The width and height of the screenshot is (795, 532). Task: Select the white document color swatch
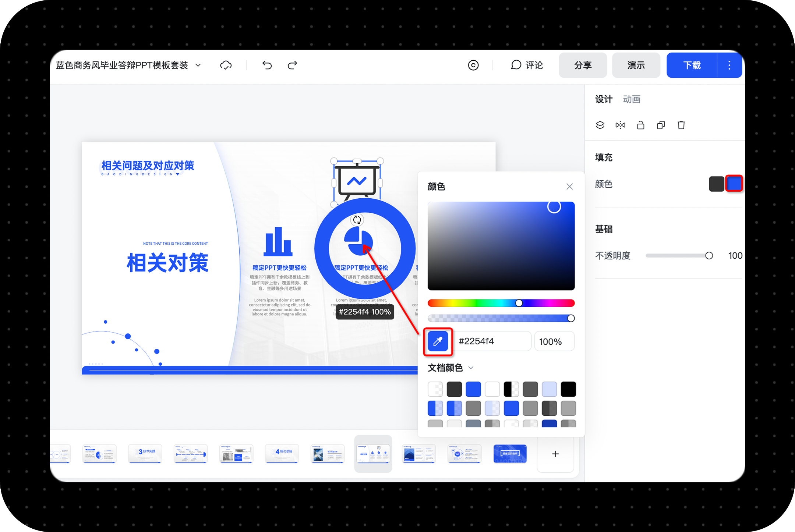(x=492, y=389)
